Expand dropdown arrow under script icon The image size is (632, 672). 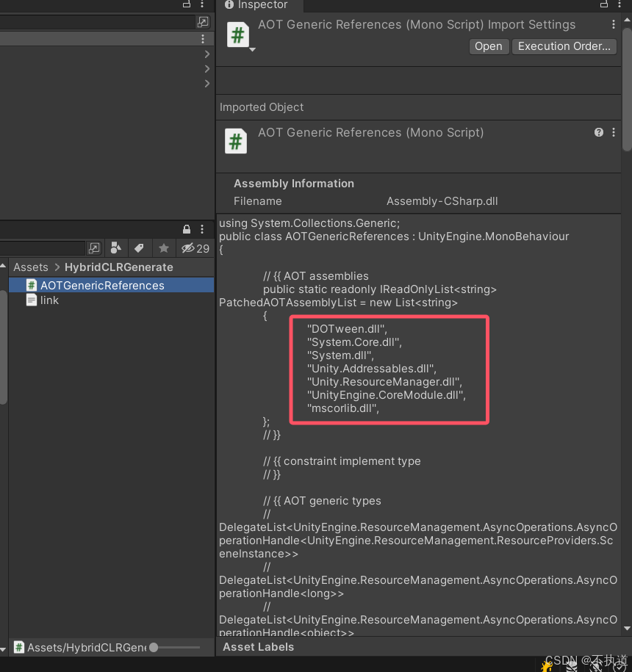252,50
